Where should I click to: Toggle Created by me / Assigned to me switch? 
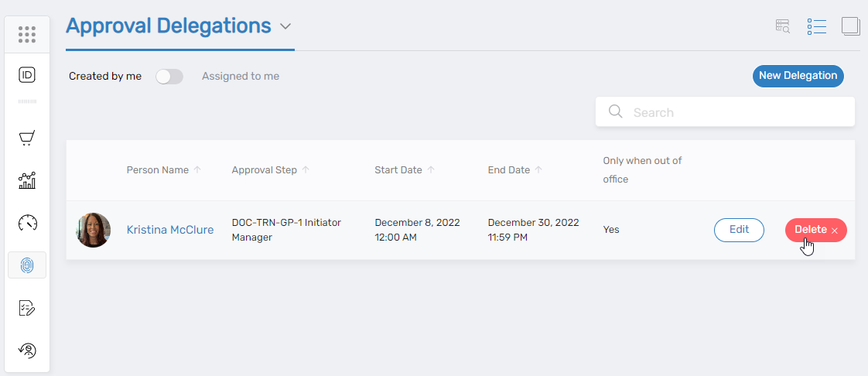169,77
